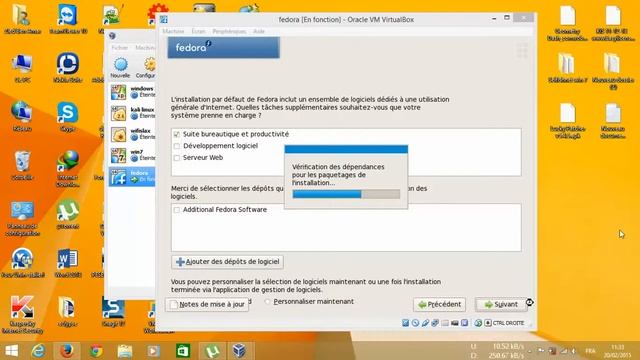Click the Nouvelle icon in VirtualBox Manager
Image resolution: width=640 pixels, height=360 pixels.
tap(120, 68)
